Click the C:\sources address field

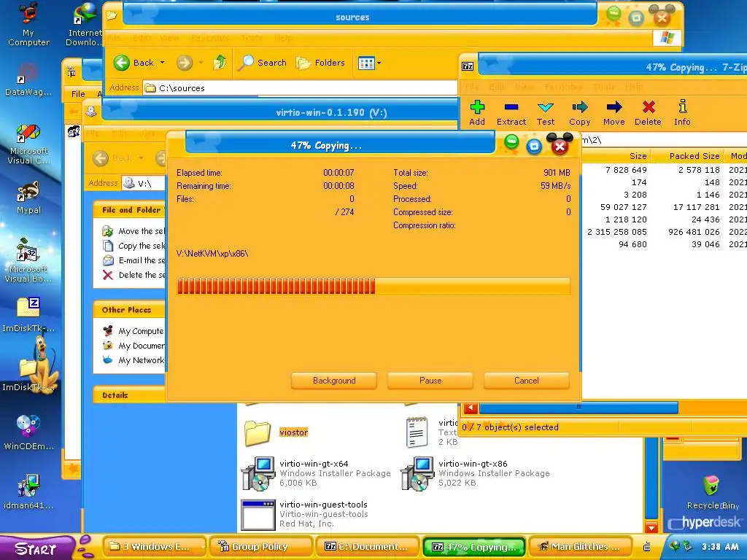[x=300, y=88]
